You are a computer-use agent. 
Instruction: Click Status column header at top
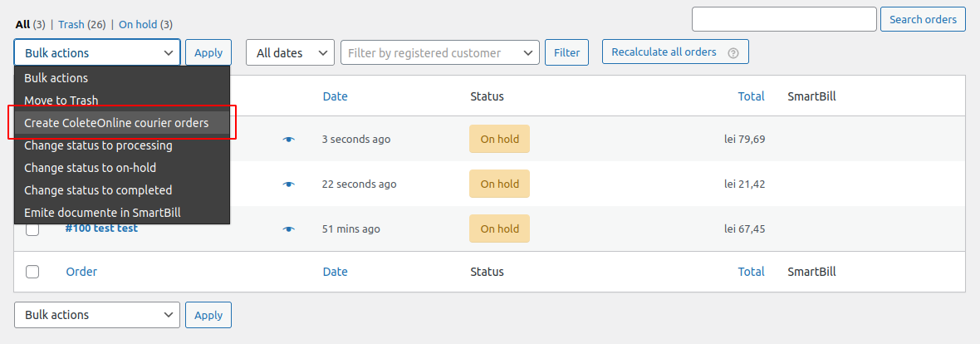coord(487,96)
